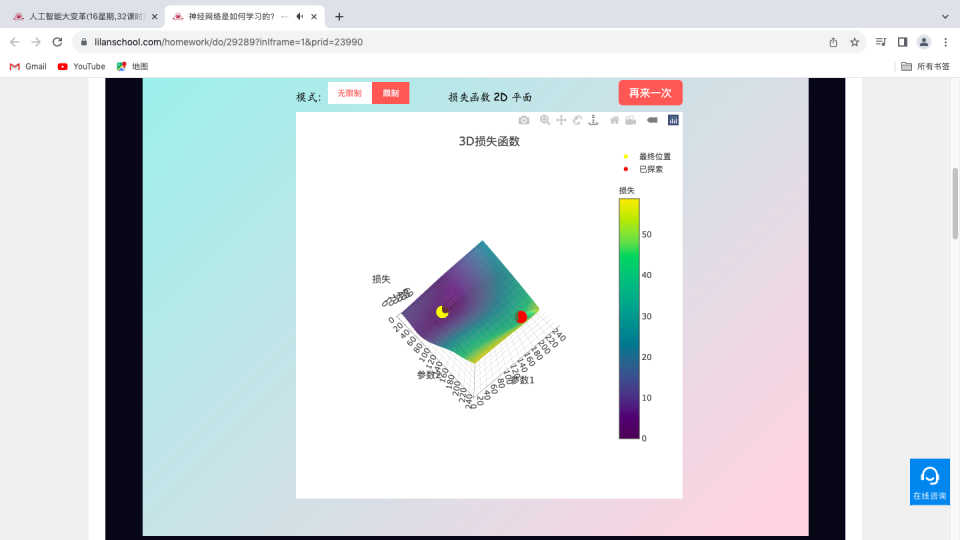Click the 损失 color scale bar
Viewport: 960px width, 540px height.
point(629,318)
